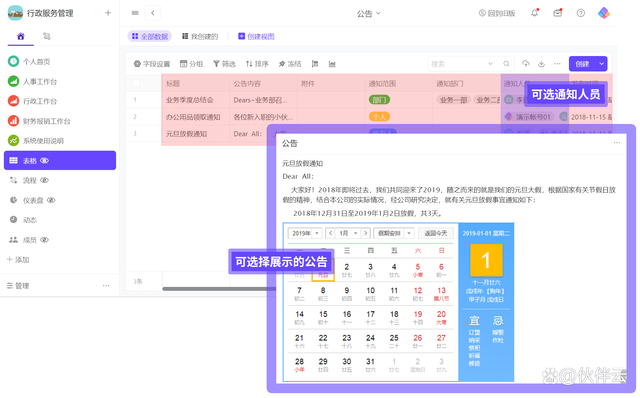Image resolution: width=640 pixels, height=398 pixels.
Task: Open the notification bell icon
Action: 534,13
